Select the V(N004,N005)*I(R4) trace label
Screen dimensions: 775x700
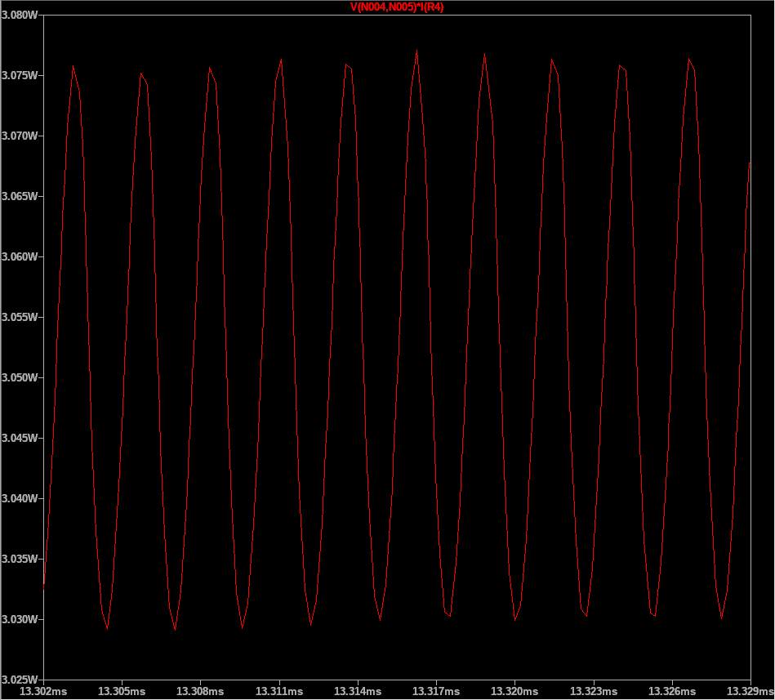click(397, 7)
